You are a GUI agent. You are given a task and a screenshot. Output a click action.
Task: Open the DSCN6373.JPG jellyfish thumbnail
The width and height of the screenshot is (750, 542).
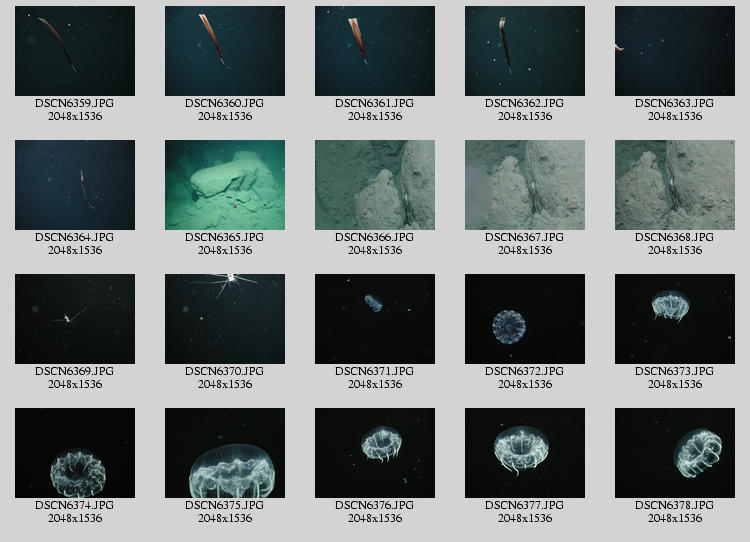point(674,319)
